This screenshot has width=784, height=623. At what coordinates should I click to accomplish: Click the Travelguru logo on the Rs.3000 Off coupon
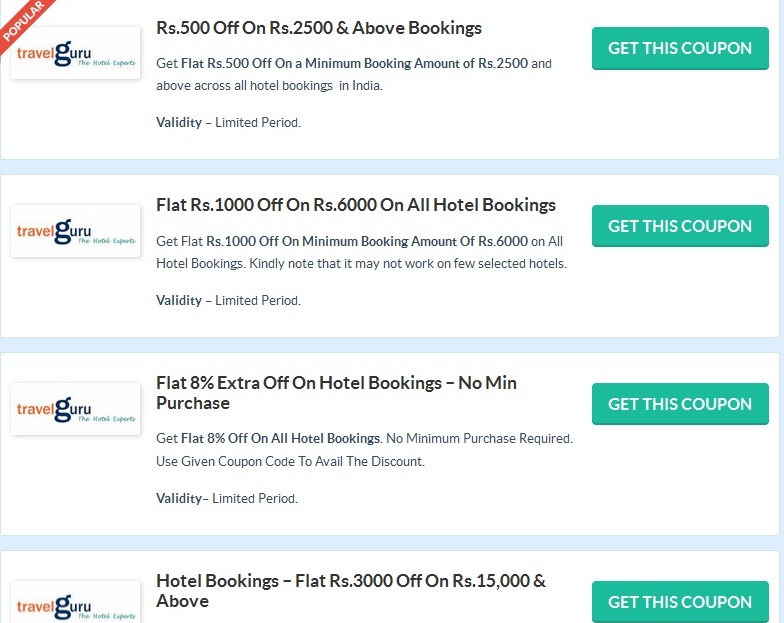pos(76,602)
